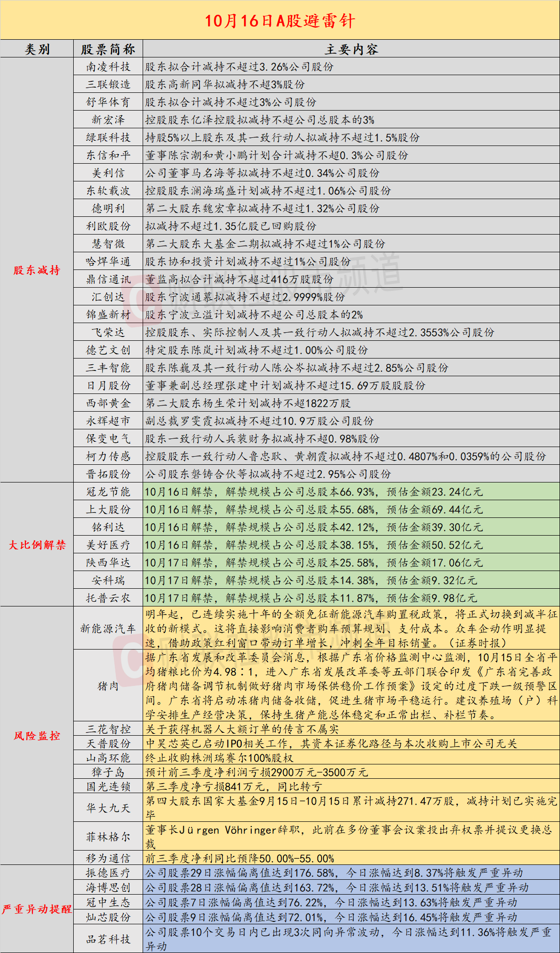Click 终止收购株洲瑞赛尔100%股权 content cell
The image size is (560, 953).
click(x=351, y=758)
